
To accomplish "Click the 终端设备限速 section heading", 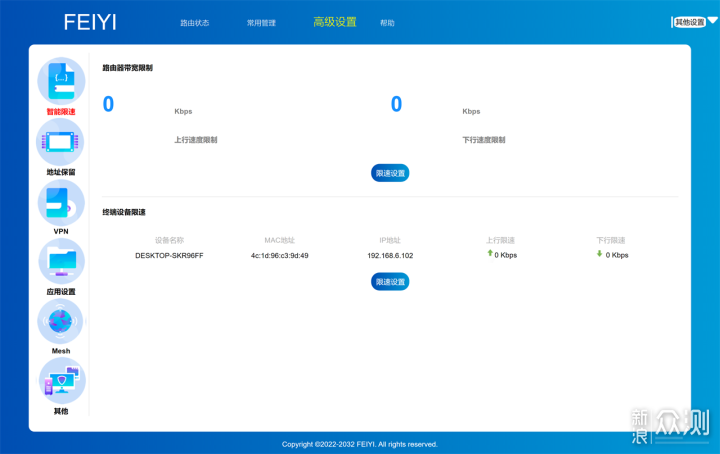I will pyautogui.click(x=124, y=212).
